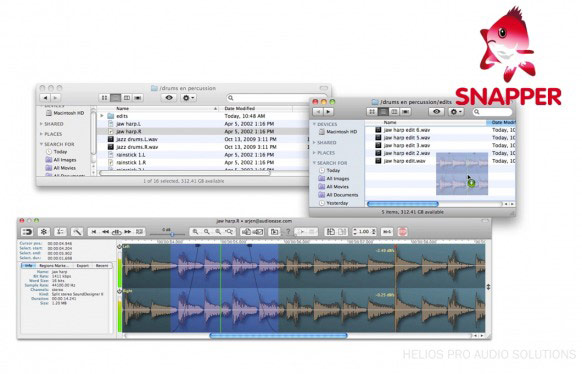Switch to cover flow view in drums en percussion window

[138, 98]
